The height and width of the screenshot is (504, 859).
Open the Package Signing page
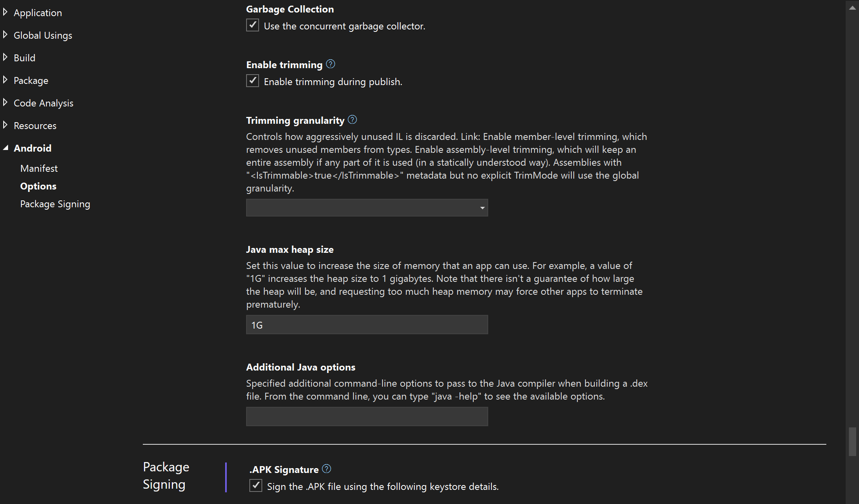click(x=55, y=204)
